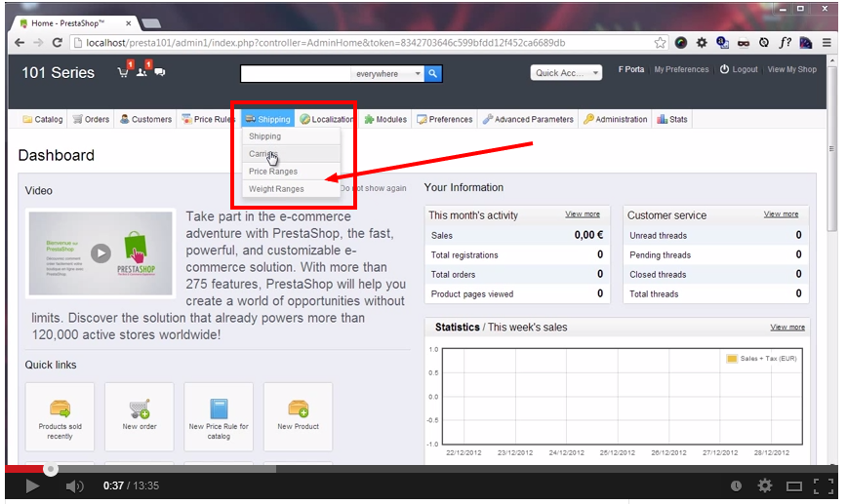The height and width of the screenshot is (504, 847).
Task: Open video settings gear icon
Action: point(764,485)
